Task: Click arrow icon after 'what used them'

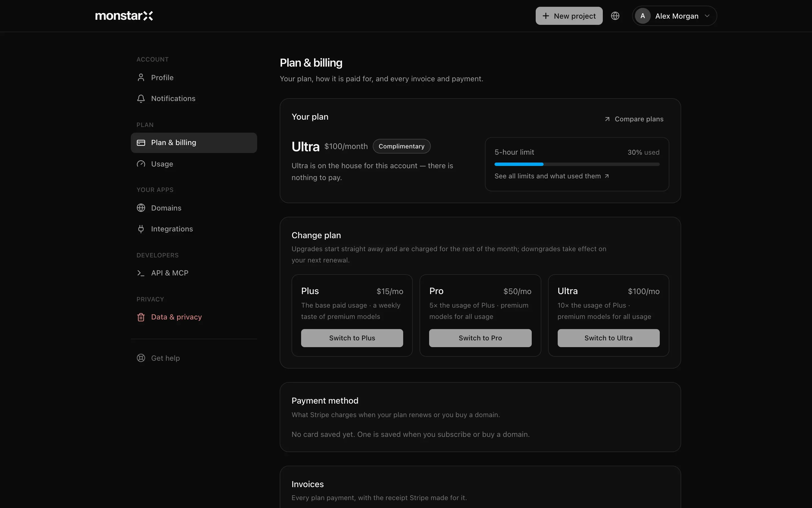Action: coord(607,176)
